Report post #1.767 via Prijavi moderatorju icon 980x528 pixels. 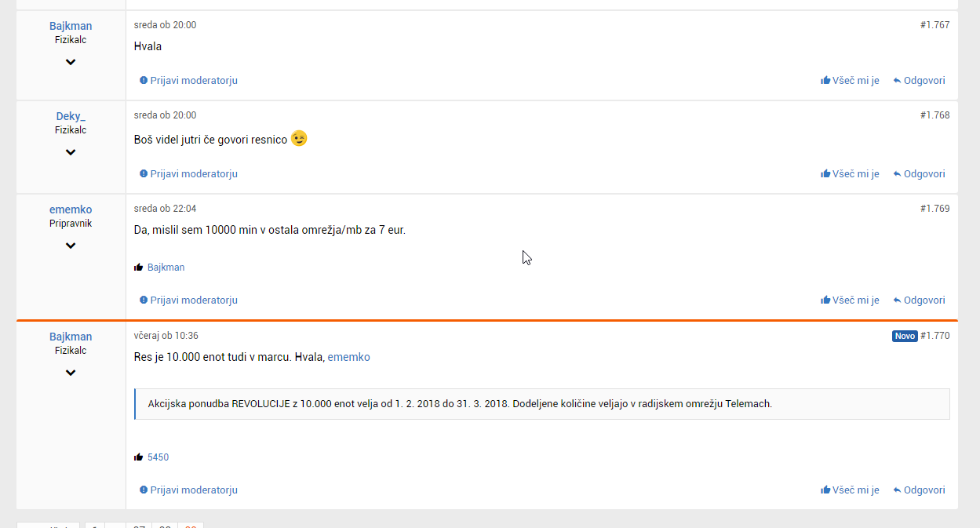click(x=144, y=80)
